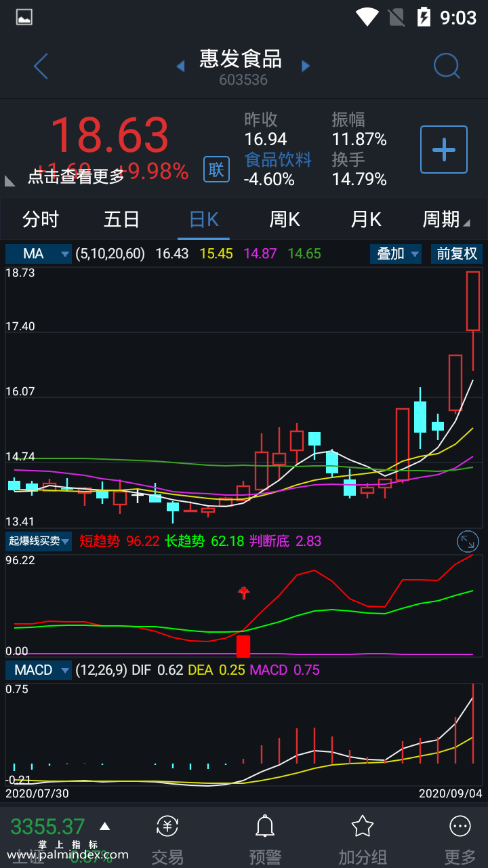Tap MACD parameters (12,26,9)
Image resolution: width=488 pixels, height=868 pixels.
point(101,670)
